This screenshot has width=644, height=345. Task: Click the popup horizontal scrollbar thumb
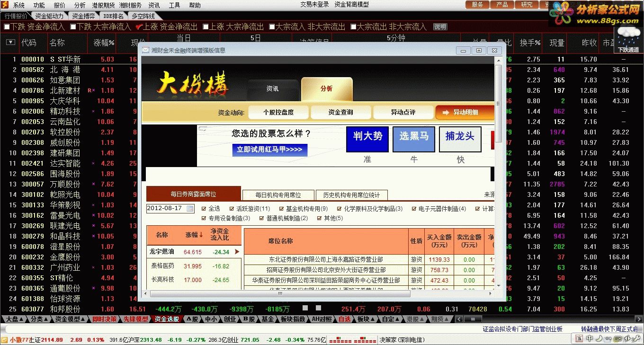point(280,293)
